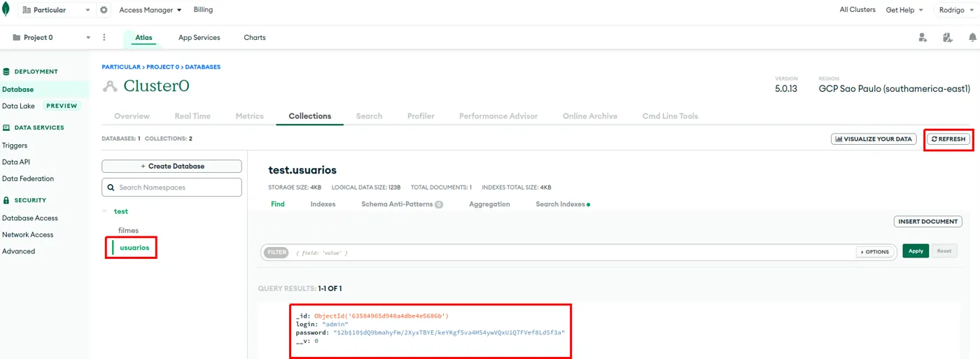Expand the Access Manager menu

(150, 10)
